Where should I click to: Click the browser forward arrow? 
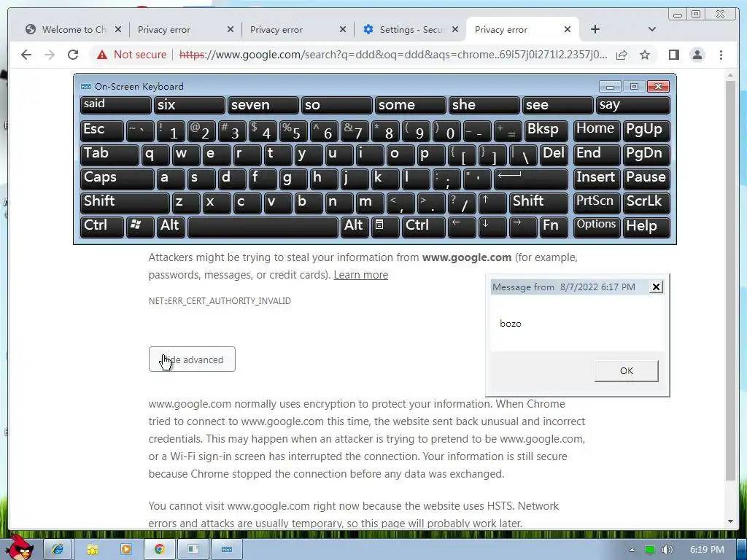[x=50, y=55]
